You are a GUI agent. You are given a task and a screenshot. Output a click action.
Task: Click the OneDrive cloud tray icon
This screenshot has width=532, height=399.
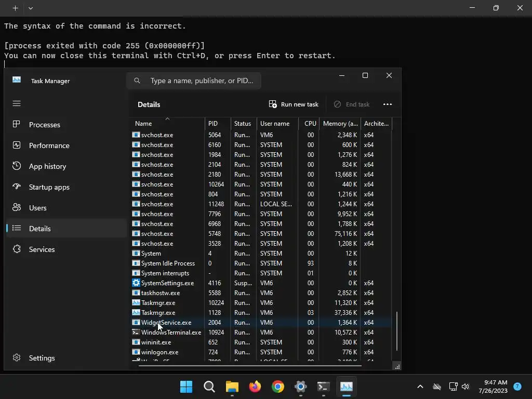tap(437, 387)
